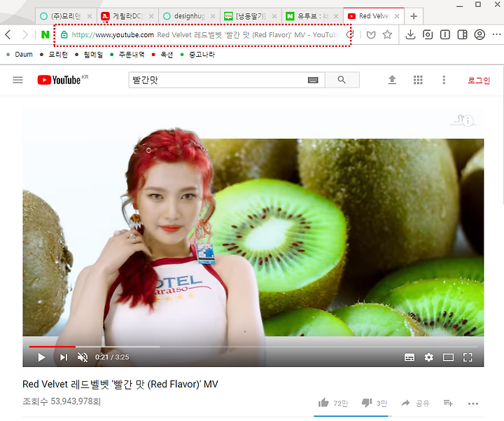Go forward with the browser forward arrow

(x=25, y=34)
